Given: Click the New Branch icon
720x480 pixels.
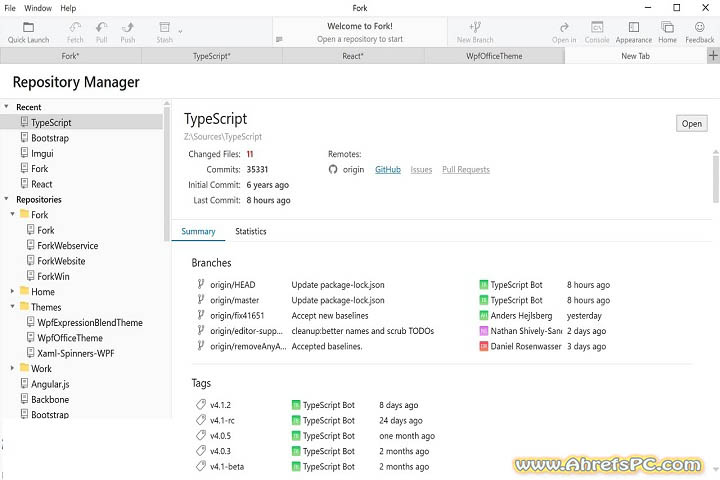Looking at the screenshot, I should (x=476, y=27).
